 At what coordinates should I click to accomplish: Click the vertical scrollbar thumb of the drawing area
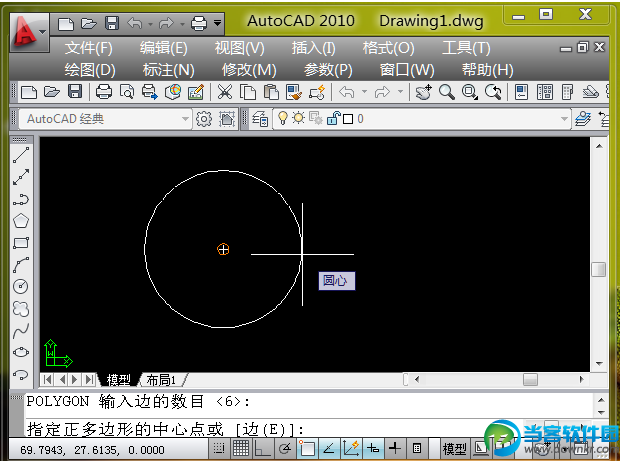598,269
